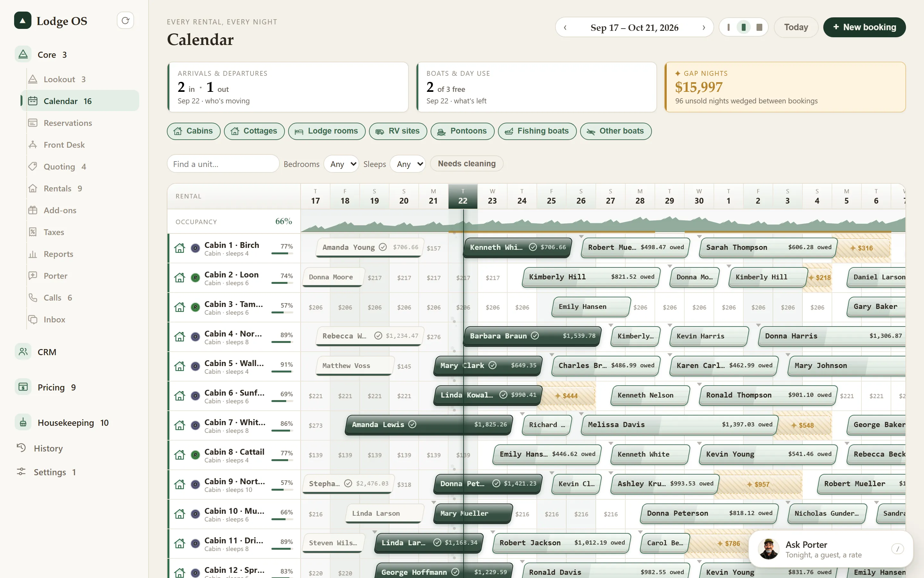Open Emily Hansen booking on Cabin 3
The width and height of the screenshot is (924, 578).
(591, 307)
